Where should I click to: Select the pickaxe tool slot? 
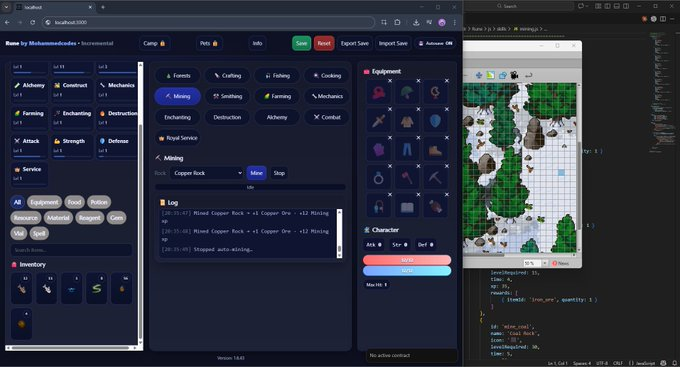click(435, 178)
